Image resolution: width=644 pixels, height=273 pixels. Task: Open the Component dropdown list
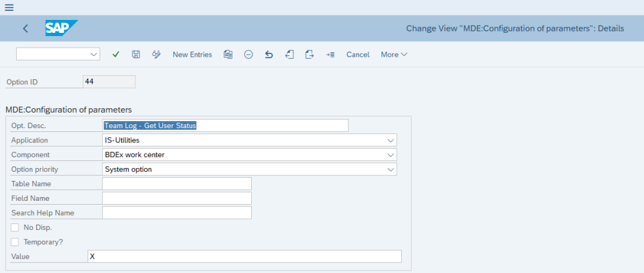391,155
